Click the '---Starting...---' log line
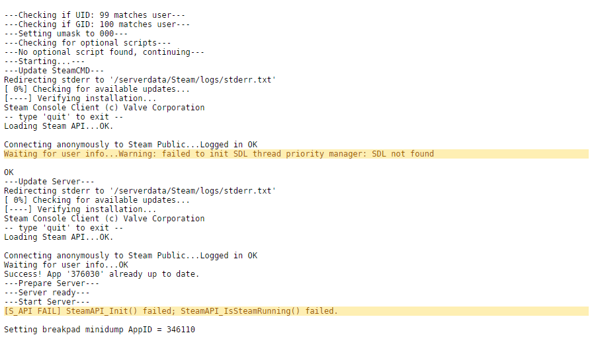The width and height of the screenshot is (594, 364). coord(44,61)
